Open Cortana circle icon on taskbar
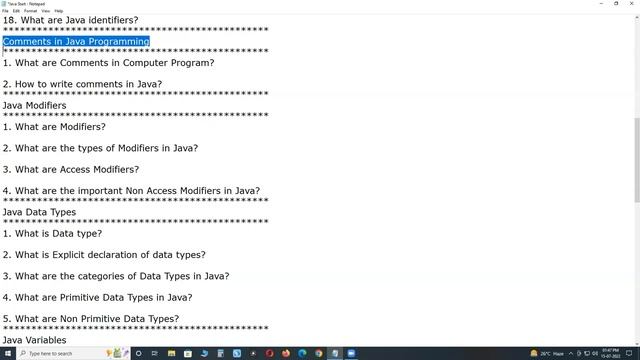Screen dimensions: 640x360 139,353
